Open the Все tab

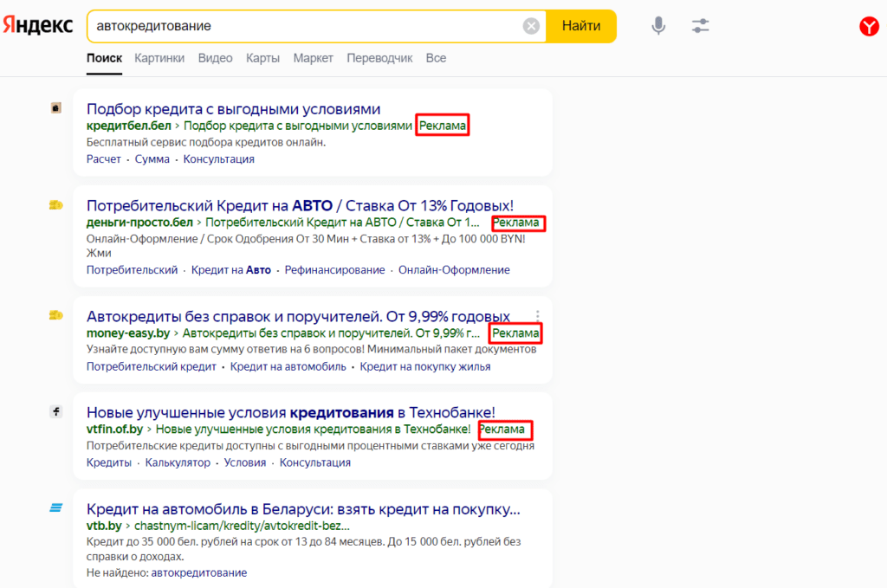(436, 58)
